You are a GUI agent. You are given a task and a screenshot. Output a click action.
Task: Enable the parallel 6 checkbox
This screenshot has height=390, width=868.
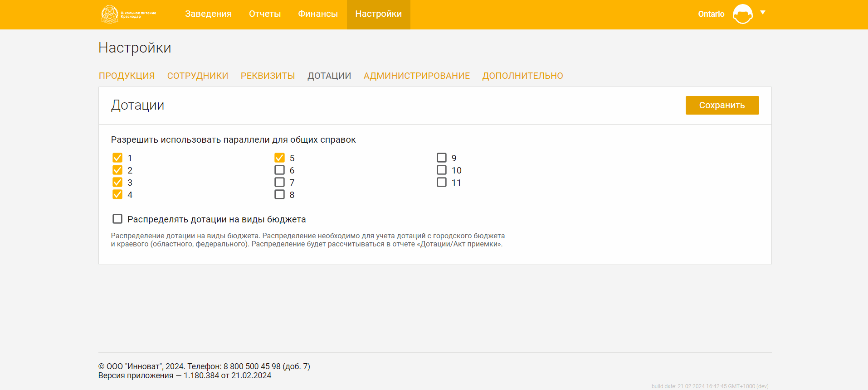pyautogui.click(x=279, y=170)
